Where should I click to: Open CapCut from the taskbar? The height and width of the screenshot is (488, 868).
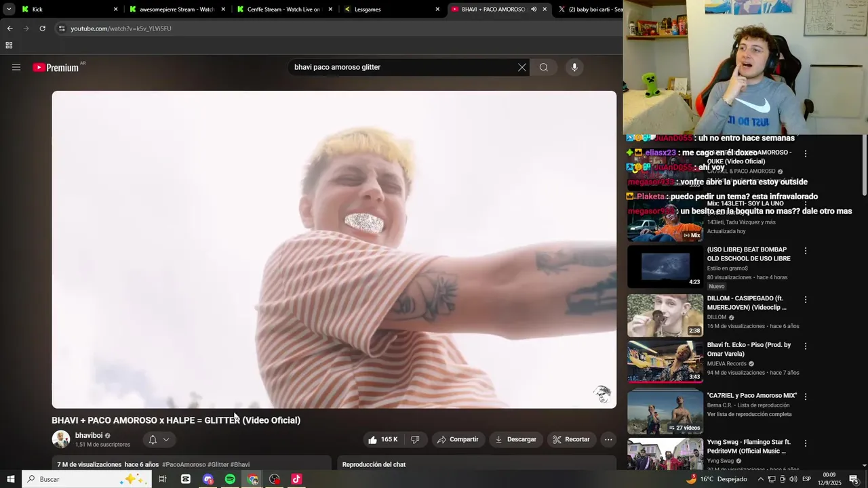186,479
